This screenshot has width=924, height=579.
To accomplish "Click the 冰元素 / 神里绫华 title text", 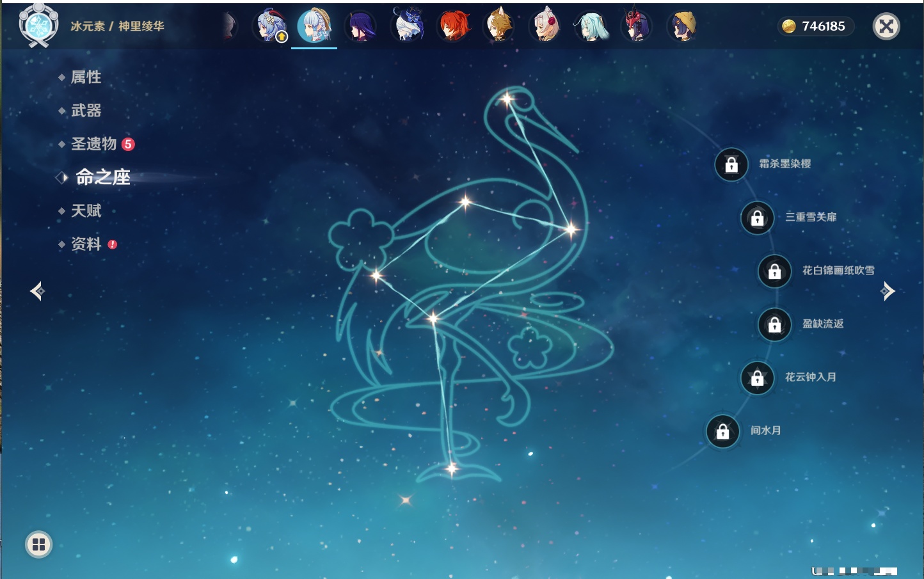I will 117,26.
